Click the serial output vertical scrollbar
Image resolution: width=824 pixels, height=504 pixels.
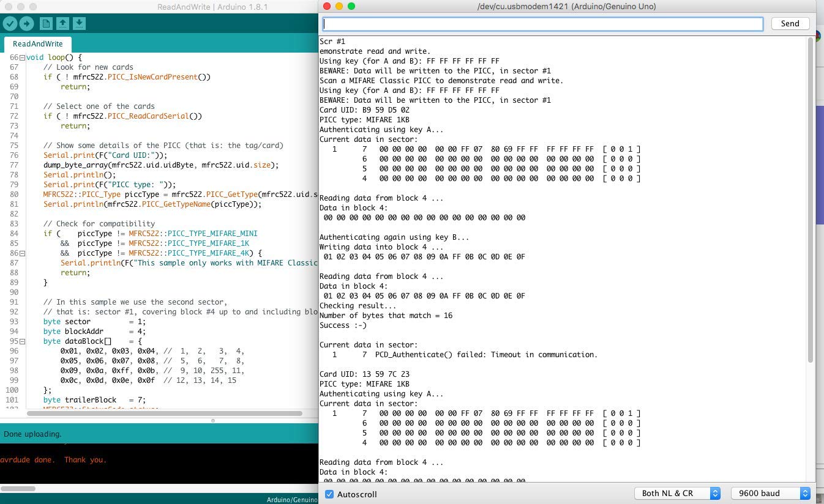[811, 199]
